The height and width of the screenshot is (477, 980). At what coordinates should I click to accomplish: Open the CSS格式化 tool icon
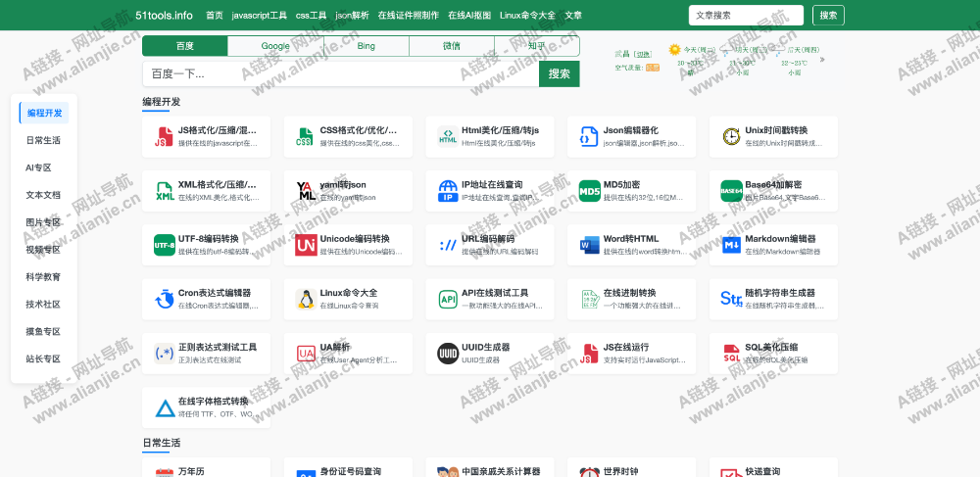(306, 137)
